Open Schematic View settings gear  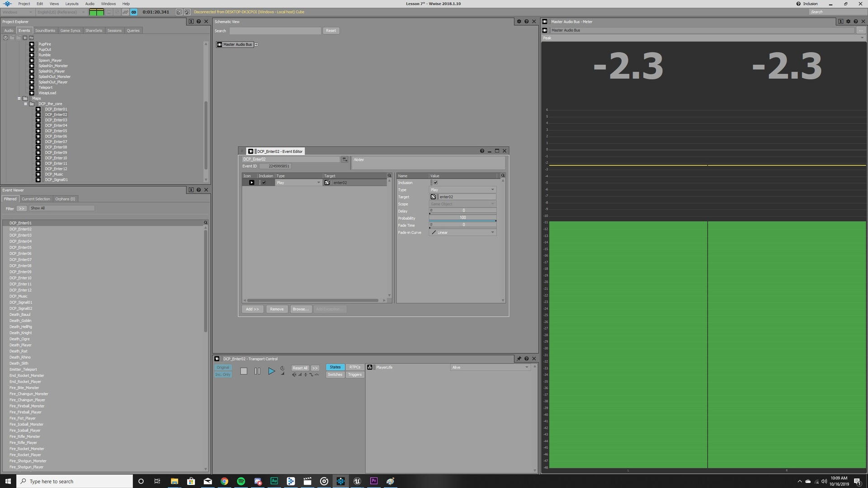pos(519,22)
